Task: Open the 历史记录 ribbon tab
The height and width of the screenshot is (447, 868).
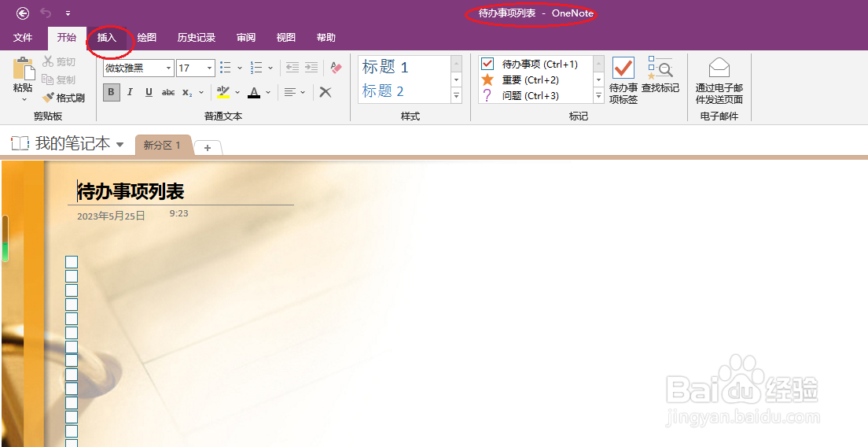Action: click(x=196, y=38)
